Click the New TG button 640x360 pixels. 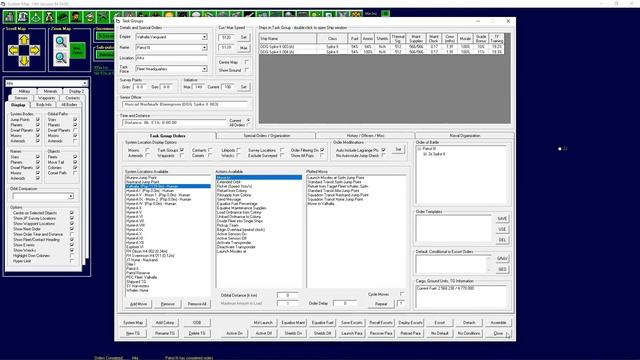coord(133,333)
